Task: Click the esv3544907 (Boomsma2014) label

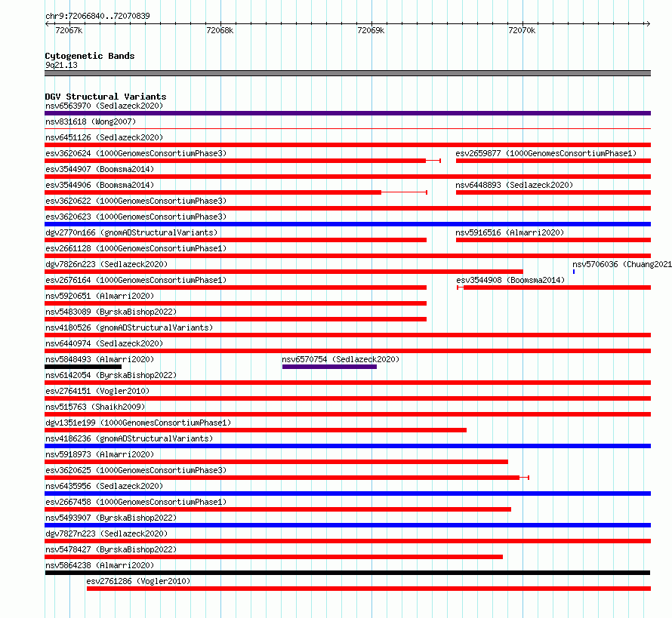Action: coord(100,169)
